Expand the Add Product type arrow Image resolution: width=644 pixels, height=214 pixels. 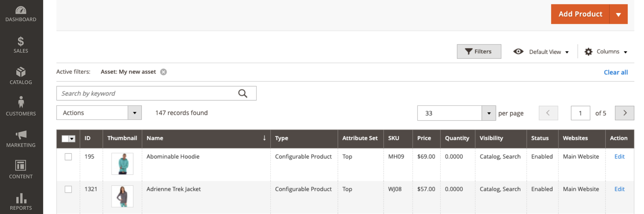(619, 14)
